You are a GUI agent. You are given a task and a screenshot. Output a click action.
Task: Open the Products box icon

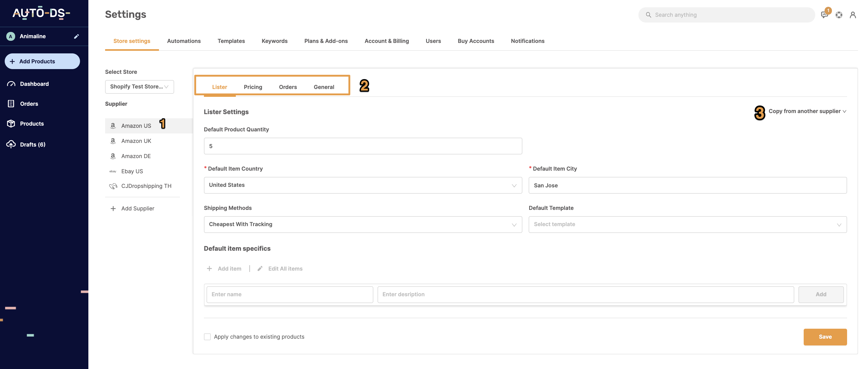pyautogui.click(x=11, y=124)
